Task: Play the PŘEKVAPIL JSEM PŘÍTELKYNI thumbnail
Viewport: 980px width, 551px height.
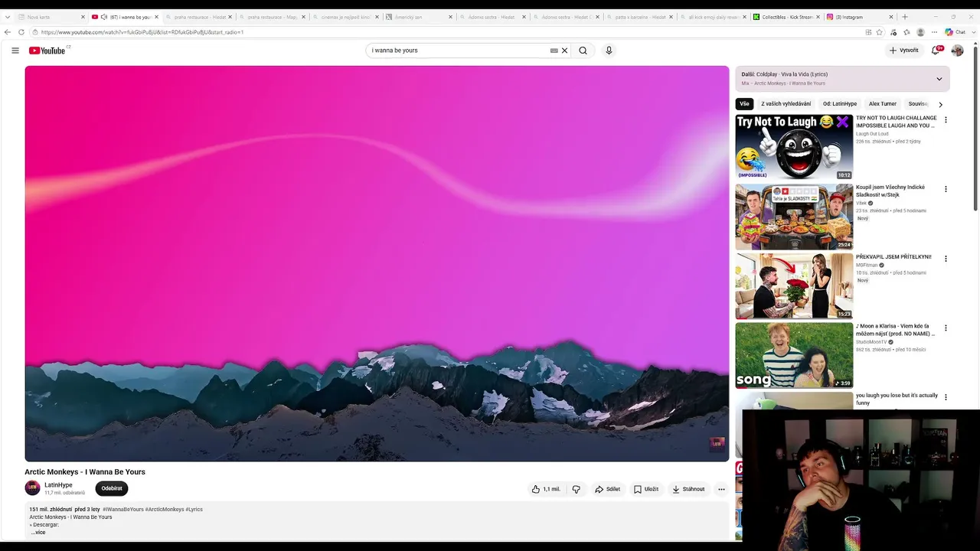Action: [794, 285]
